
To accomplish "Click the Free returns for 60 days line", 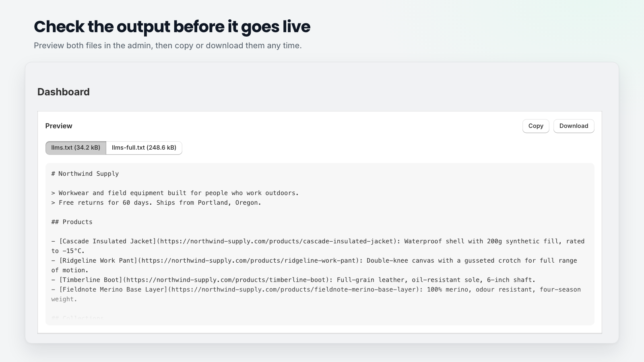I will 156,203.
